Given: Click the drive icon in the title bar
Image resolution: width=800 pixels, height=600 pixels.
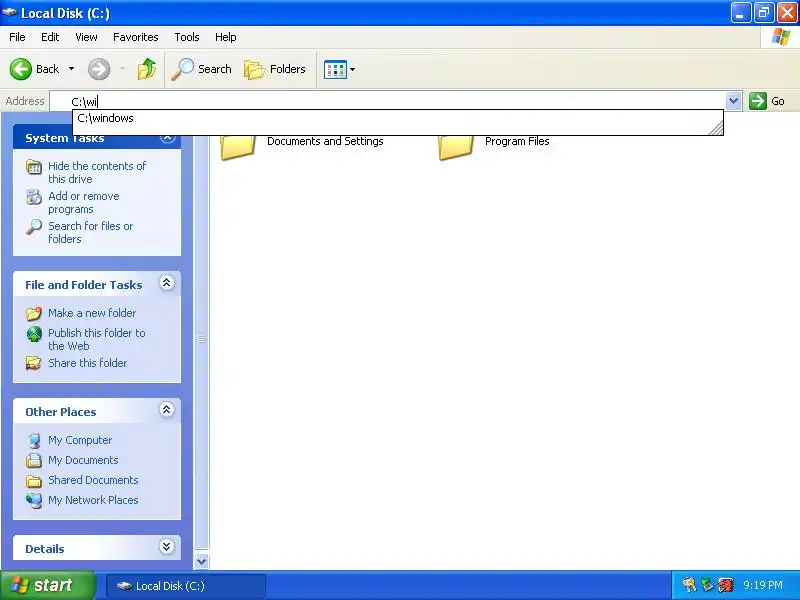Looking at the screenshot, I should pyautogui.click(x=10, y=13).
